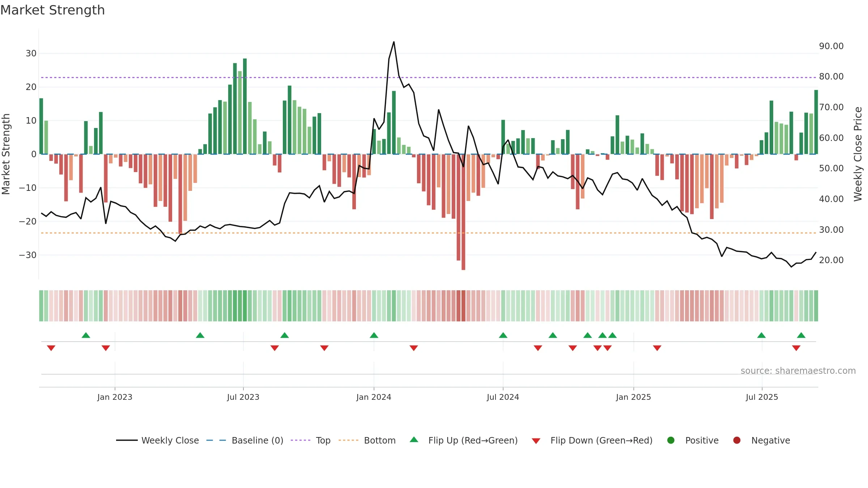Viewport: 868px width, 488px height.
Task: Click the Jul 2023 x-axis label
Action: coord(243,397)
